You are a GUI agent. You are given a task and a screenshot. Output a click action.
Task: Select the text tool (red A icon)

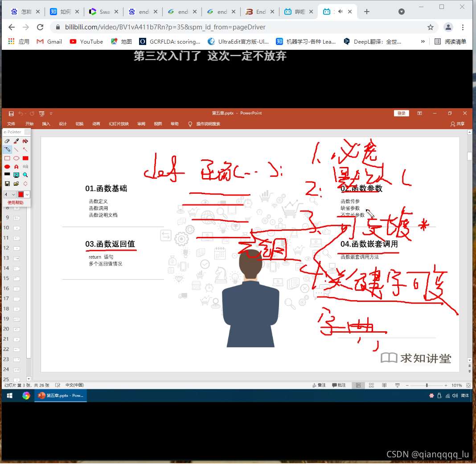(16, 166)
